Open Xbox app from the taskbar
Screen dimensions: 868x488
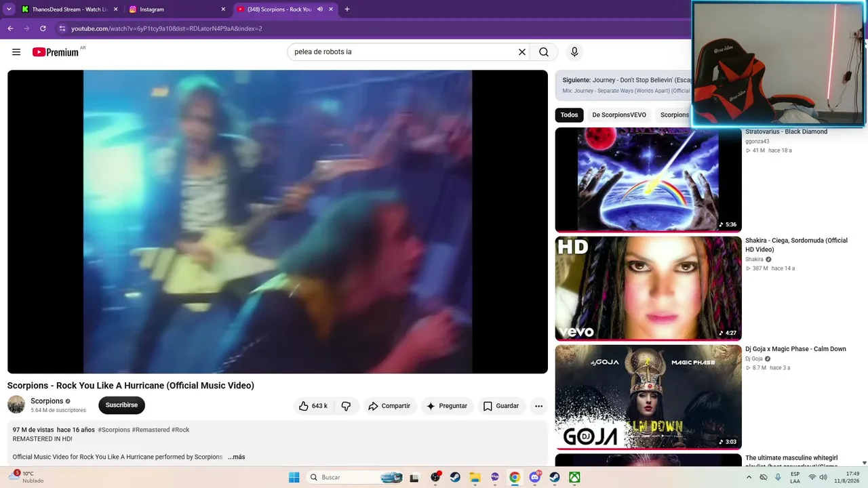pos(574,477)
